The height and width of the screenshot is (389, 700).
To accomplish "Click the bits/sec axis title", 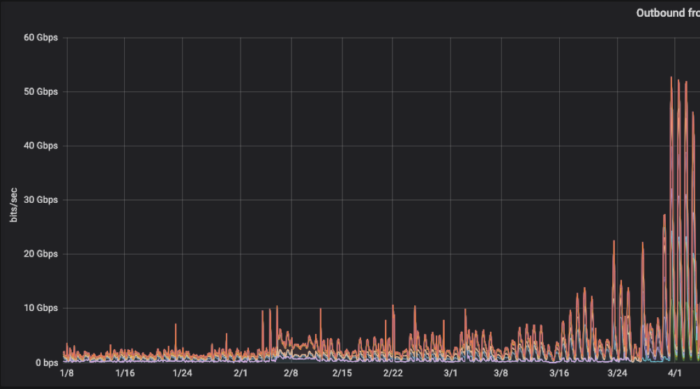I will coord(13,205).
